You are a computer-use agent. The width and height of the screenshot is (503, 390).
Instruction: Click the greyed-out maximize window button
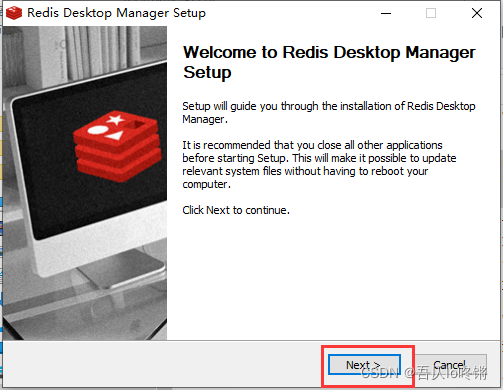431,13
